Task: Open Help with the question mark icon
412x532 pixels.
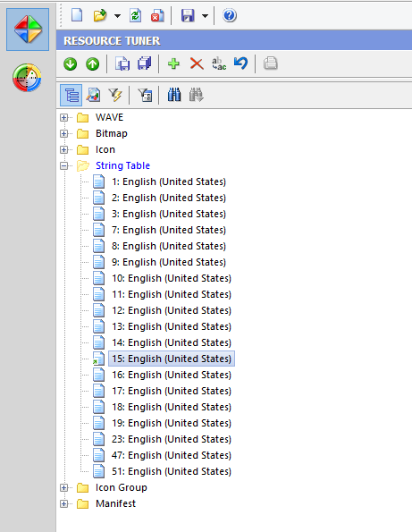Action: [x=230, y=15]
